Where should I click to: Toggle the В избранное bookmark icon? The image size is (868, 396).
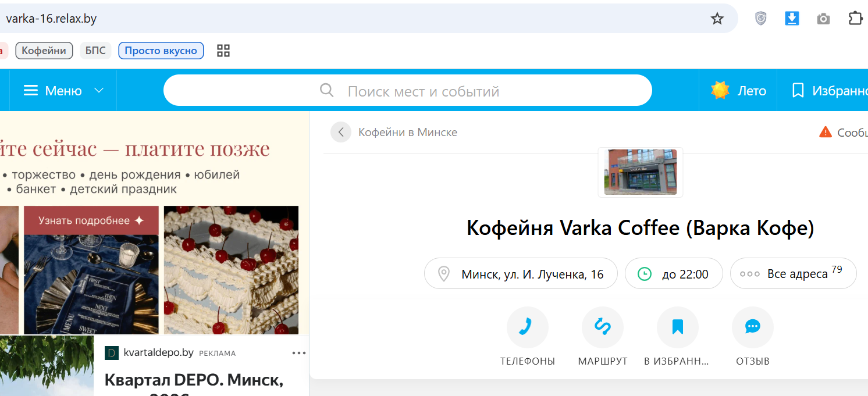678,327
